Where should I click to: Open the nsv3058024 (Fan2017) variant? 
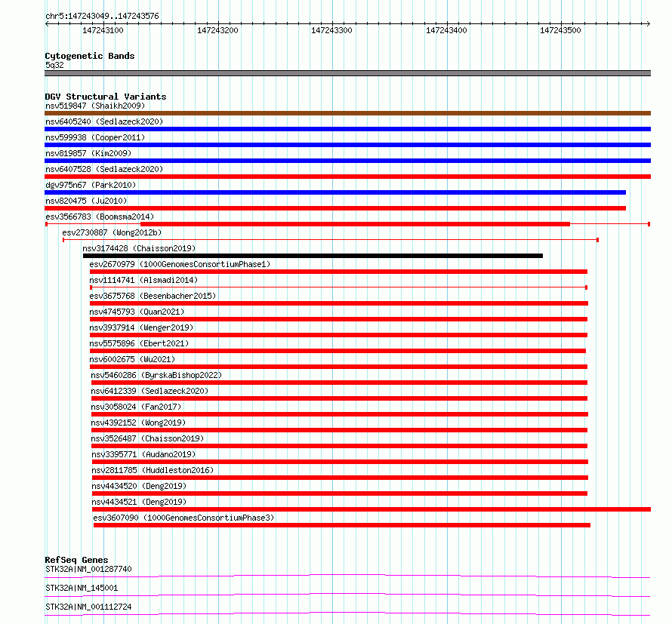136,407
